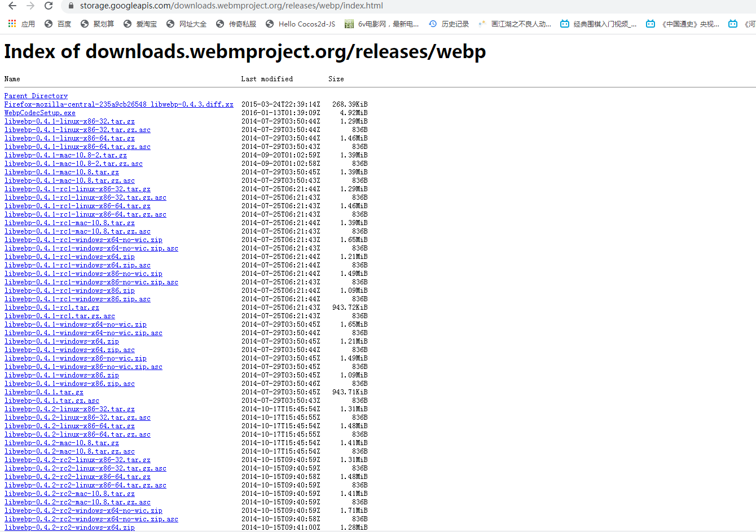Download libwebp-0.4.2-linux-x86-64.tar.gz
Screen dimensions: 756x532
click(71, 425)
